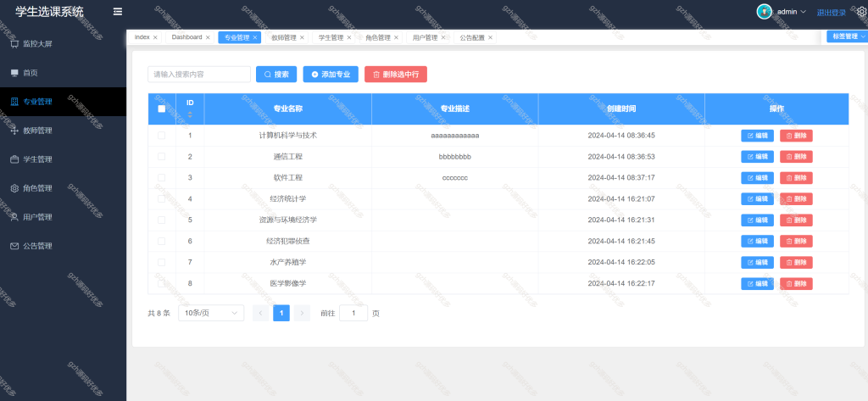Screen dimensions: 868x401
Task: Go to the previous page arrow
Action: tap(261, 313)
